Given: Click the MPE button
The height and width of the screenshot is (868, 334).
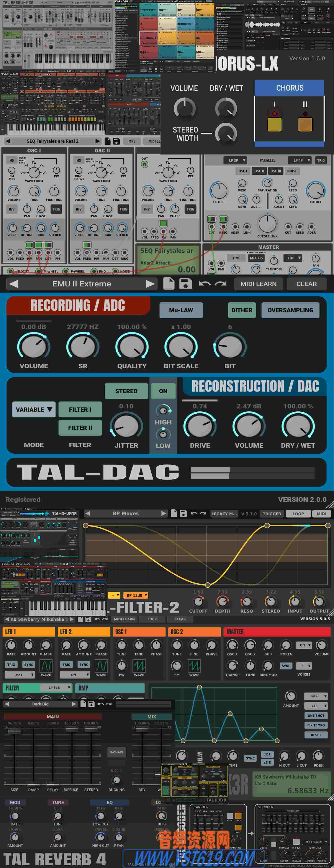Looking at the screenshot, I should point(132,141).
